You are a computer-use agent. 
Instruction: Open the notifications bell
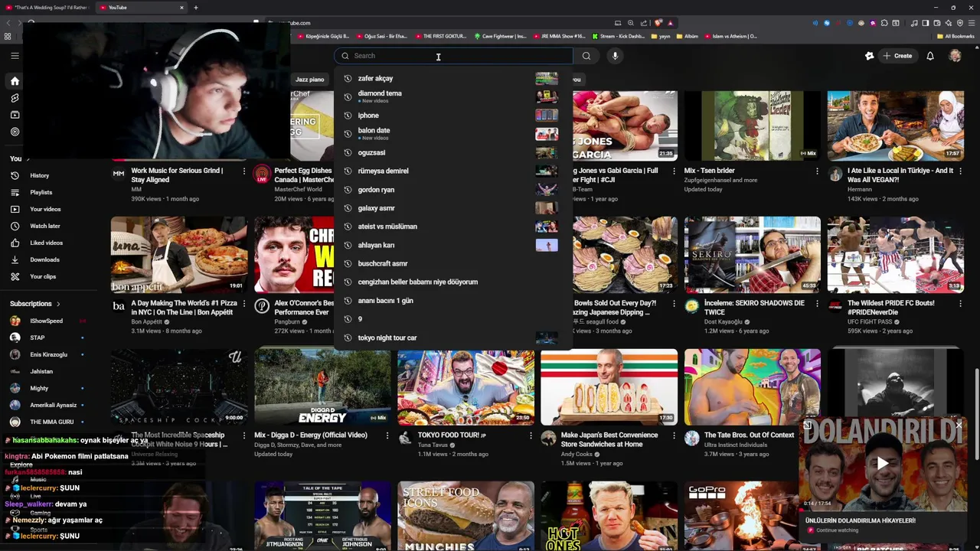coord(930,56)
